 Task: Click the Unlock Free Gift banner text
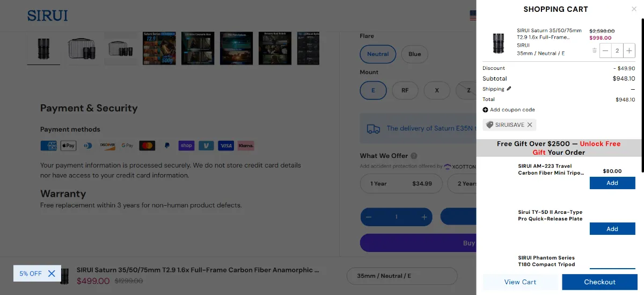point(559,148)
